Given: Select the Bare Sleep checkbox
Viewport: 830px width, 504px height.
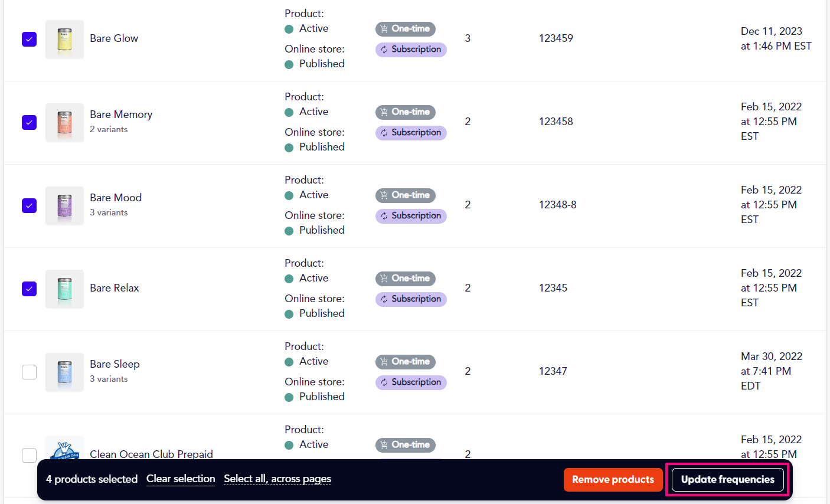Looking at the screenshot, I should [x=29, y=372].
